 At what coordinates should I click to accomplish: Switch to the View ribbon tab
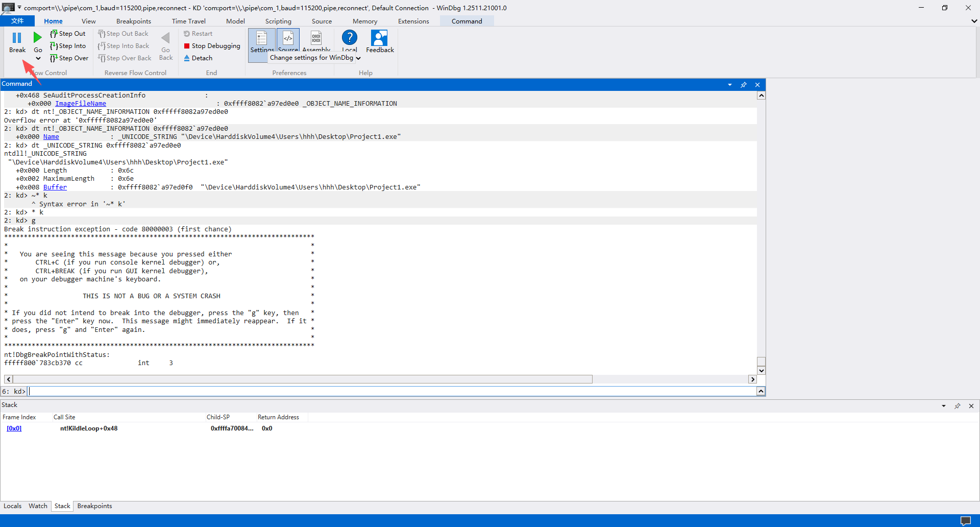click(x=88, y=21)
